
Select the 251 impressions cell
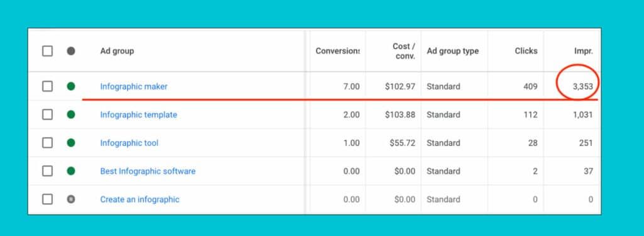click(x=586, y=143)
